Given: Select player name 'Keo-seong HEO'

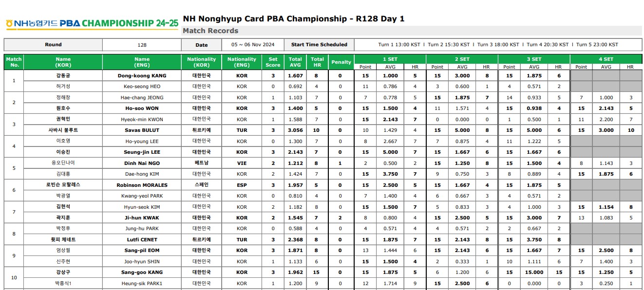Looking at the screenshot, I should click(142, 87).
